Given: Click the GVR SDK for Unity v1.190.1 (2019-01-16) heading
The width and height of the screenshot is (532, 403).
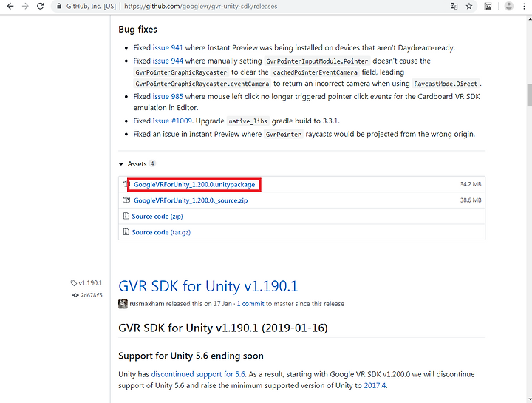Looking at the screenshot, I should 223,328.
